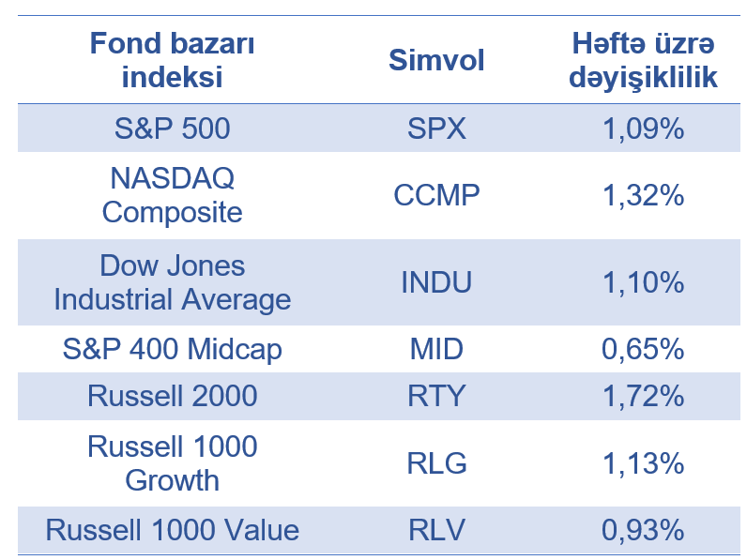Select the Russell 1000 Growth cell
747x560 pixels.
pos(172,463)
